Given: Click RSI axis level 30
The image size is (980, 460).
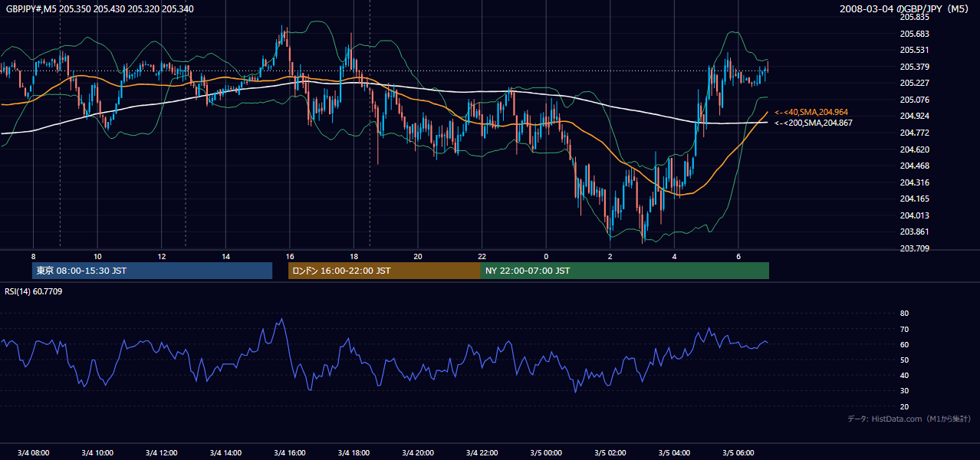Looking at the screenshot, I should tap(904, 391).
